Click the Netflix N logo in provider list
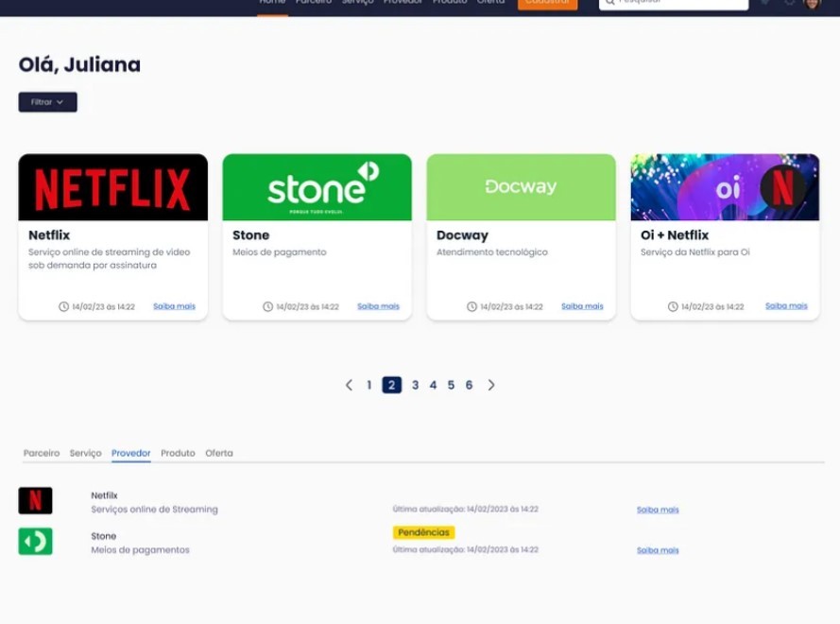 [35, 501]
